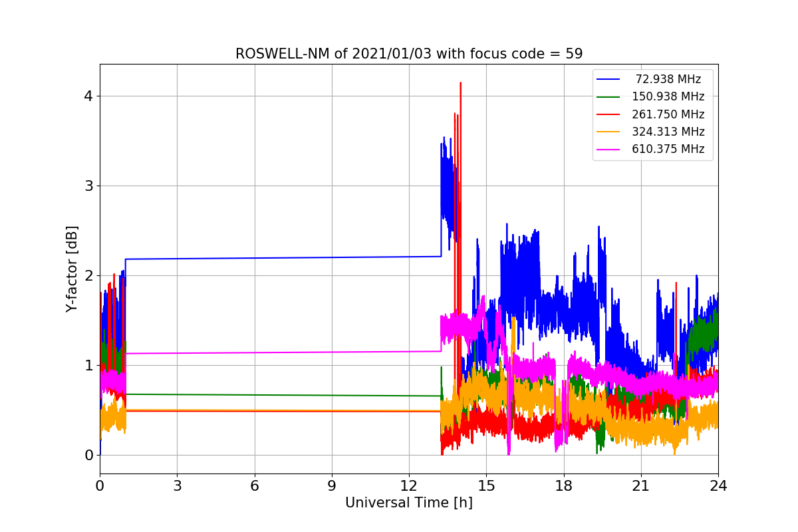Click the magenta line sample in legend

pyautogui.click(x=609, y=149)
